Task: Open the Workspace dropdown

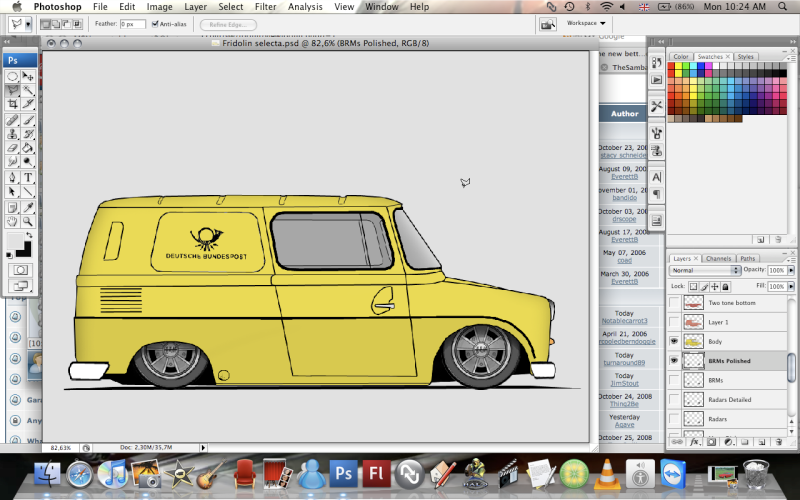Action: pos(586,23)
